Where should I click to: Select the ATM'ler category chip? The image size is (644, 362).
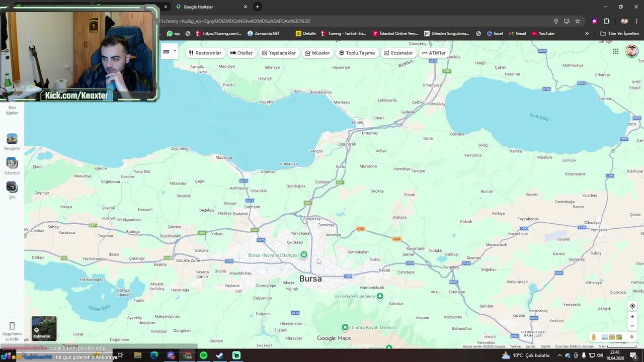click(434, 53)
